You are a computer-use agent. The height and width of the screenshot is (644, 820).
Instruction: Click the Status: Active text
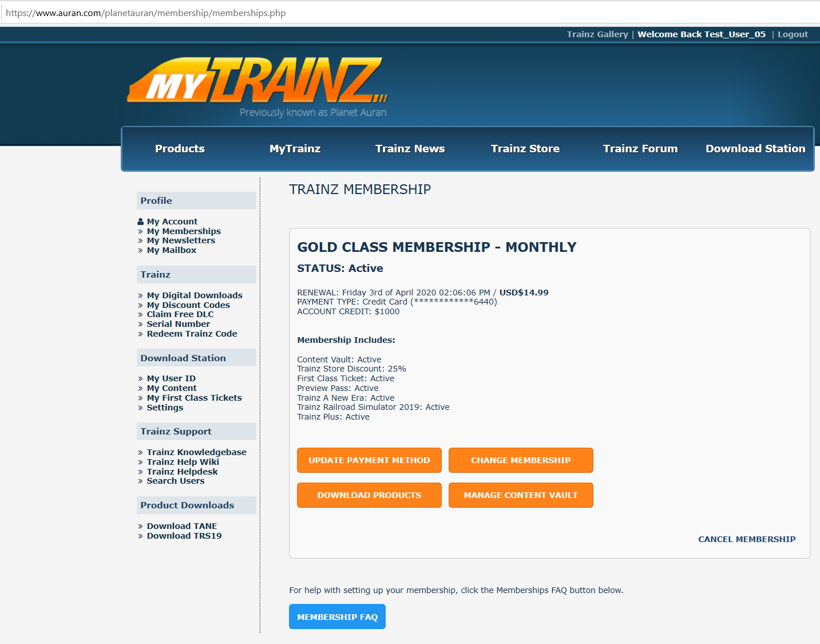point(340,268)
